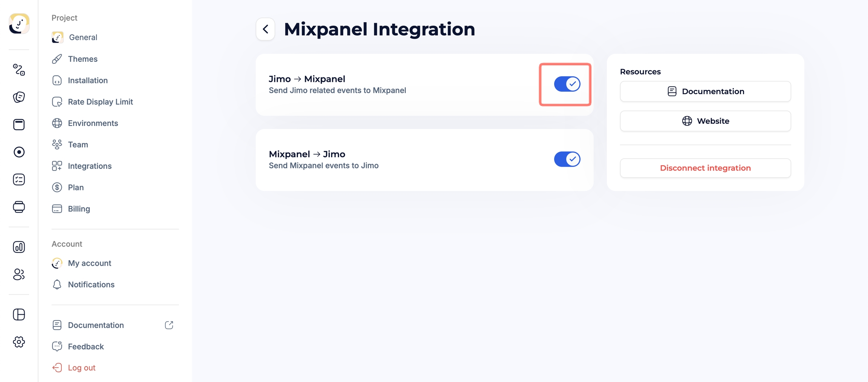Go back using the left chevron button

coord(266,29)
